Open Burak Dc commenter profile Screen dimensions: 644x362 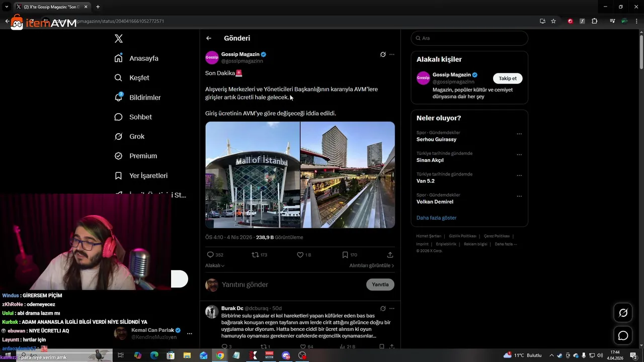232,308
